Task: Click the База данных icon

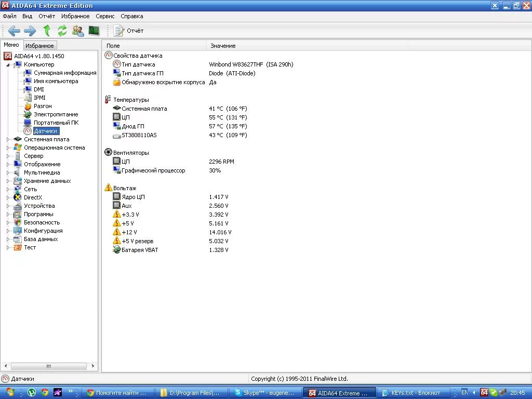Action: [18, 239]
